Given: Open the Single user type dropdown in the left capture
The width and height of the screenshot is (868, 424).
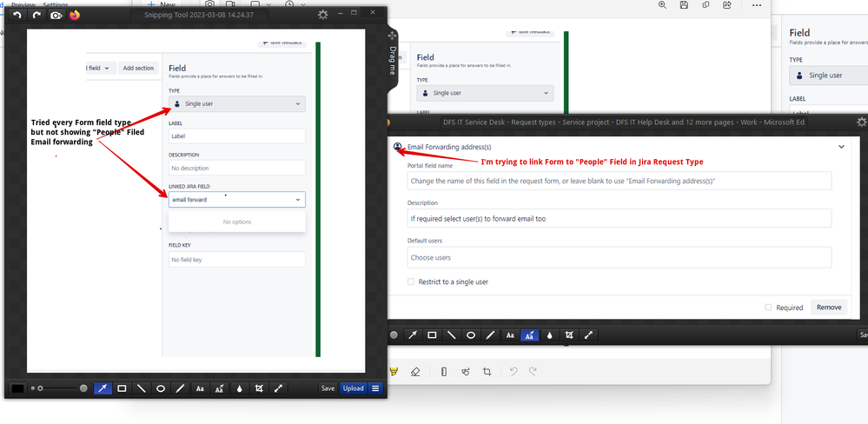Looking at the screenshot, I should [237, 103].
